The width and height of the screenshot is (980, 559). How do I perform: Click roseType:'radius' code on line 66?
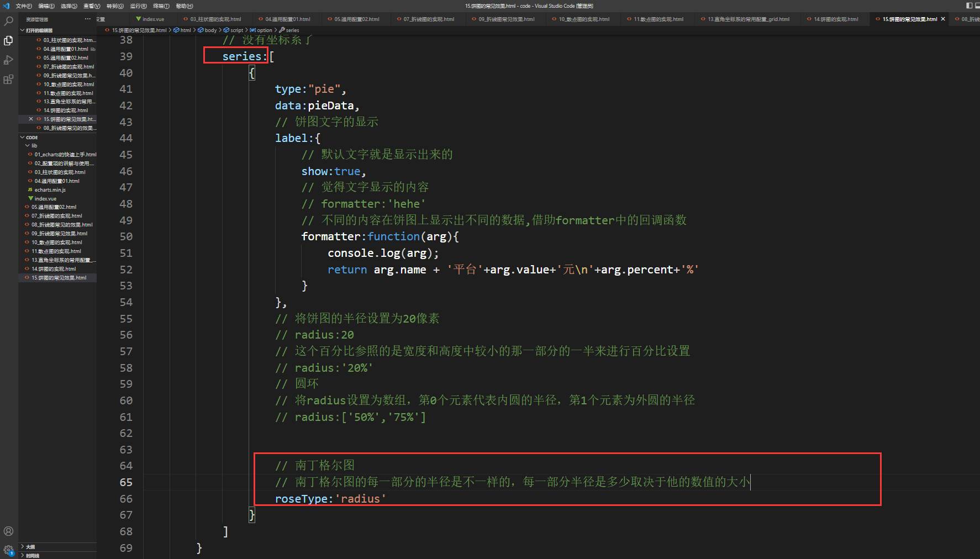pyautogui.click(x=330, y=499)
